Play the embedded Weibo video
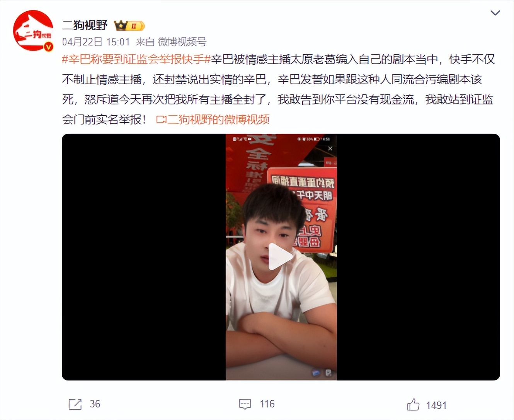The image size is (514, 420). (x=281, y=256)
